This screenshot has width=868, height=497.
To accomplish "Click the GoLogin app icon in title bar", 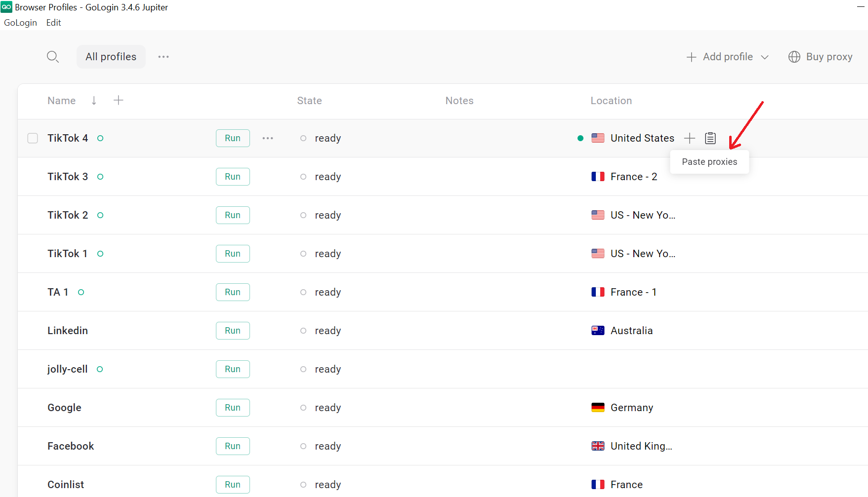I will click(6, 7).
